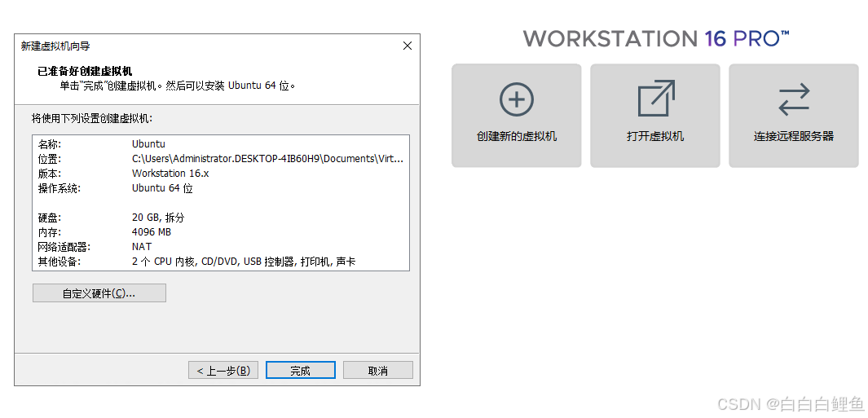
Task: Click the 已准备好创建虚拟机 heading
Action: [x=86, y=71]
